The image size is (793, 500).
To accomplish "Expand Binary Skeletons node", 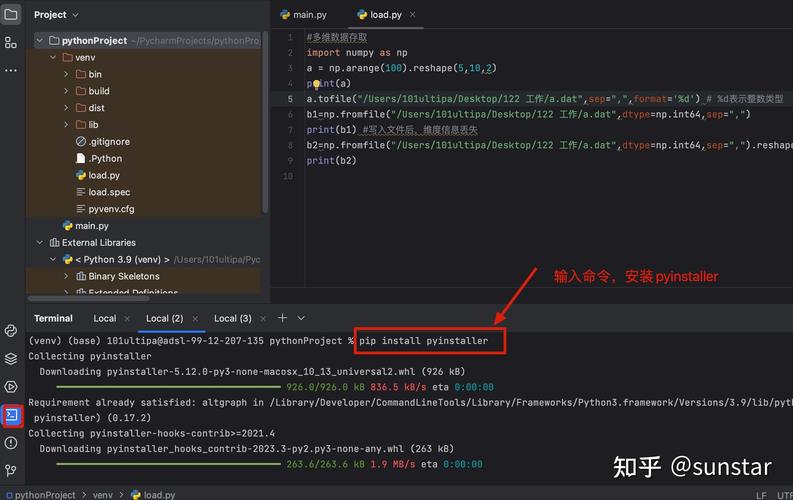I will coord(66,276).
